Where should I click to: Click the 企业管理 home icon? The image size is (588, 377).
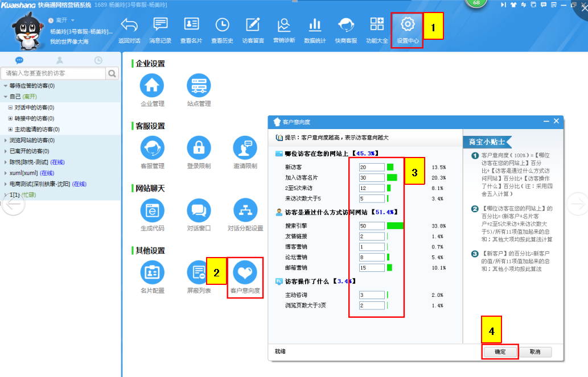pos(152,85)
